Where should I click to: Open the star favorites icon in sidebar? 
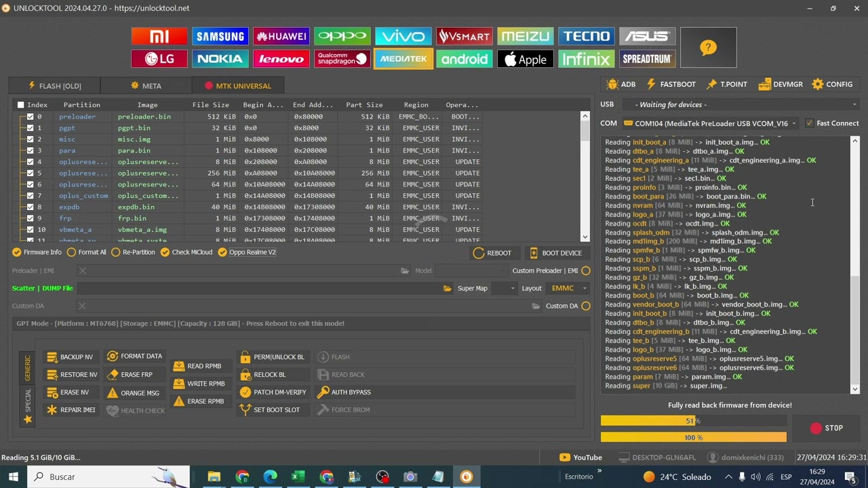tap(28, 420)
